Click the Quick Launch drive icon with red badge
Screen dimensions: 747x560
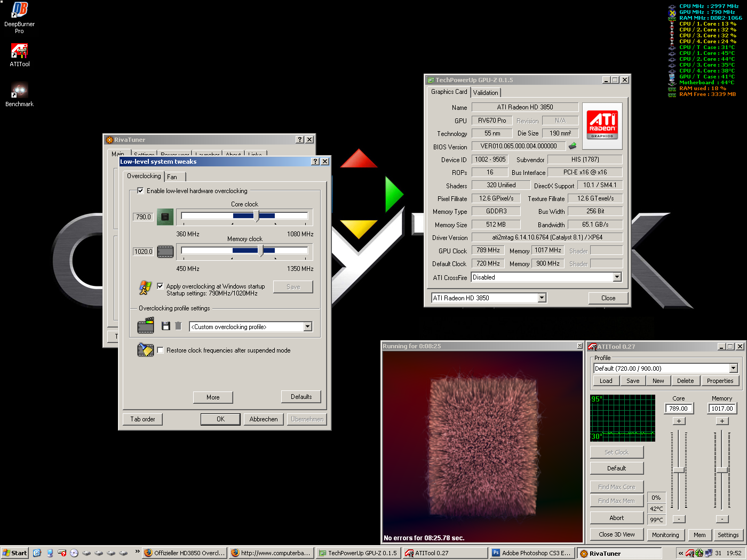62,553
